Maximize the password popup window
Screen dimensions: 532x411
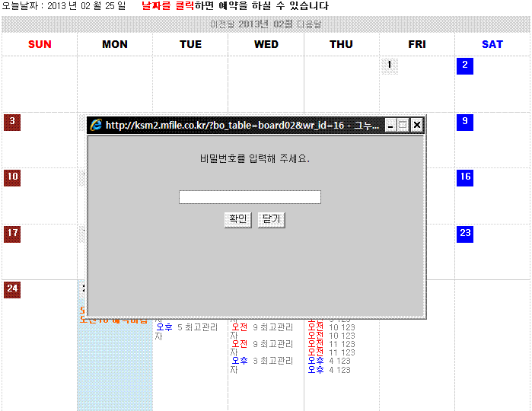(x=403, y=126)
